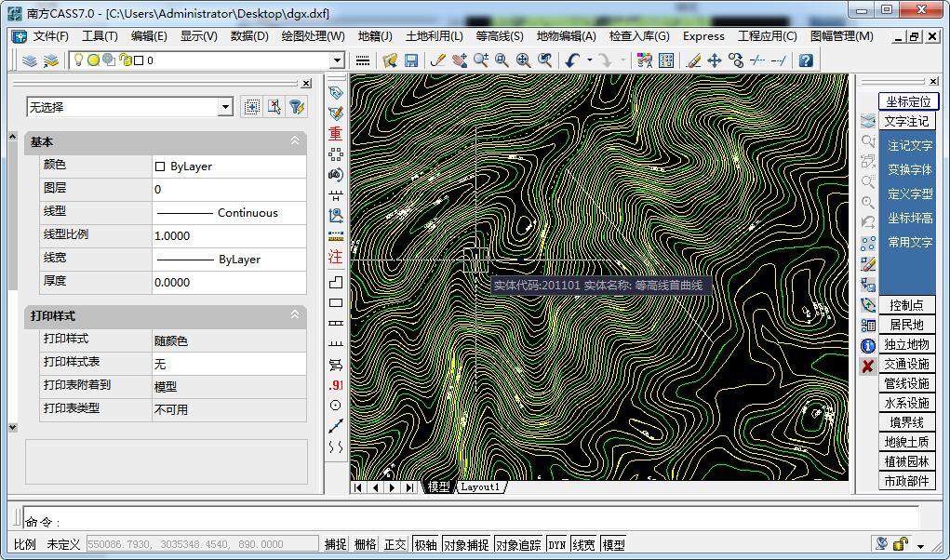Click the pencil edit icon in right panel
950x560 pixels.
868,264
